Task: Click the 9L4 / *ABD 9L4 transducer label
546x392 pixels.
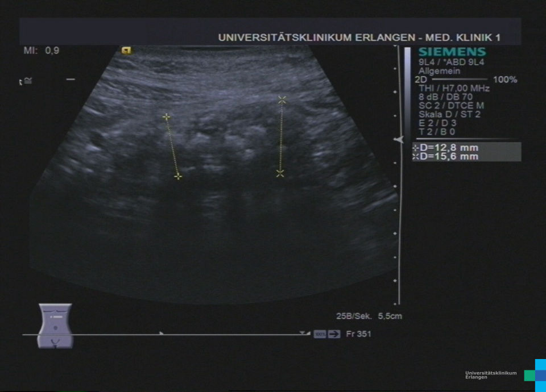Action: 450,62
